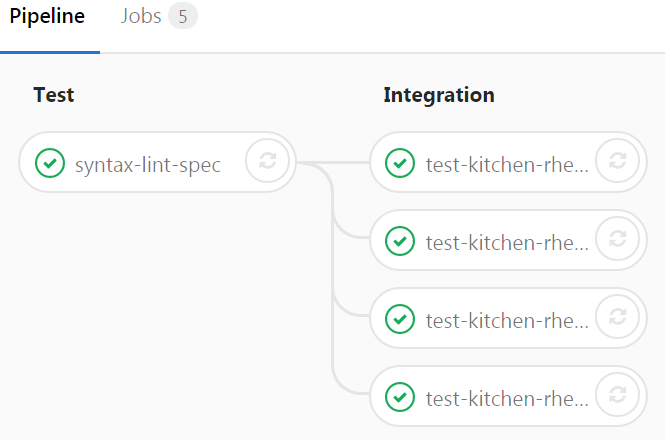
Task: Open fourth test-kitchen-rhe job name link
Action: [x=507, y=396]
